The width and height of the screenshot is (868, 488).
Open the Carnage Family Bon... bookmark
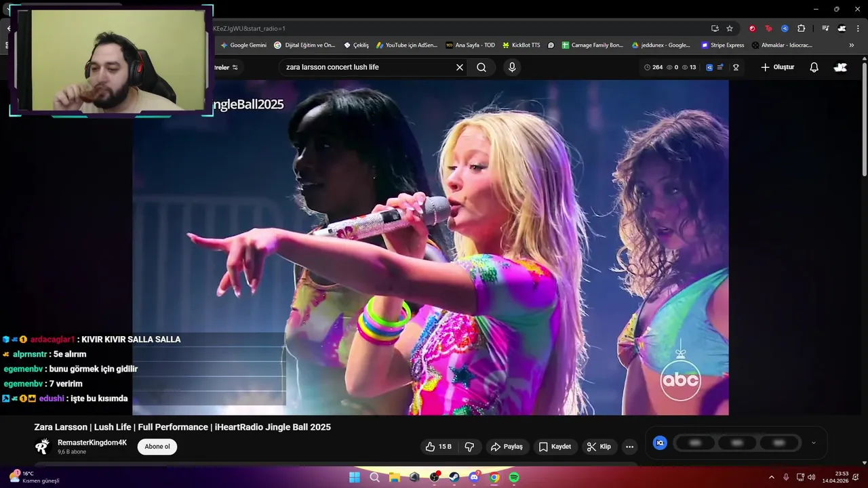click(x=592, y=45)
